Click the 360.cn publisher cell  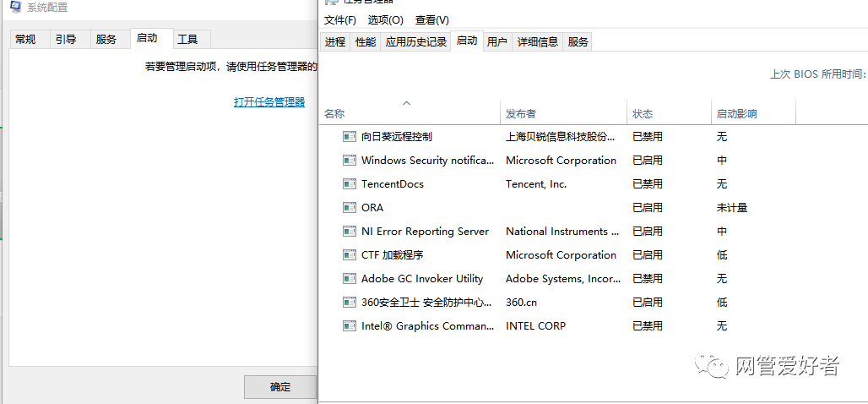click(522, 303)
